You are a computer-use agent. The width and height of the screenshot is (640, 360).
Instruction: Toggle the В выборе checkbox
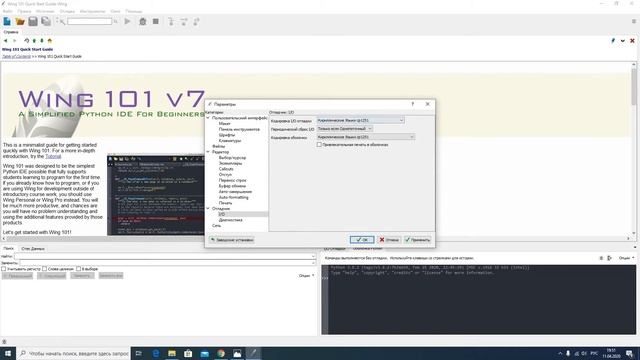(x=78, y=269)
